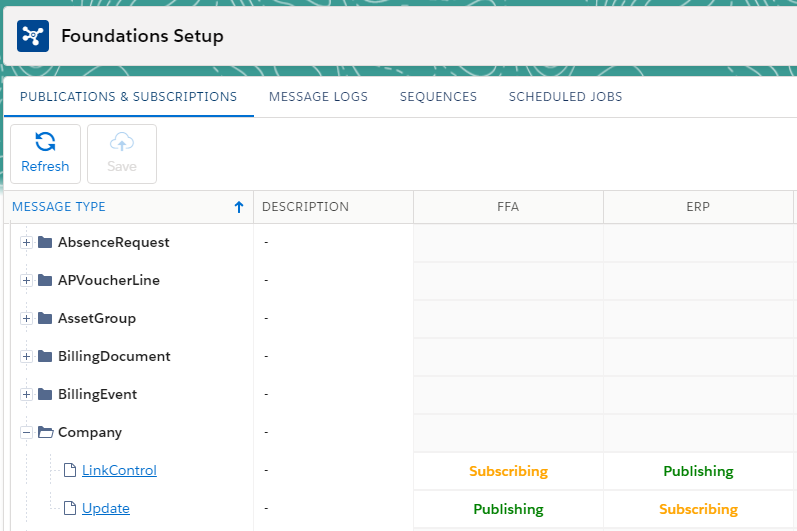Click the Foundations Setup app icon

pos(33,36)
